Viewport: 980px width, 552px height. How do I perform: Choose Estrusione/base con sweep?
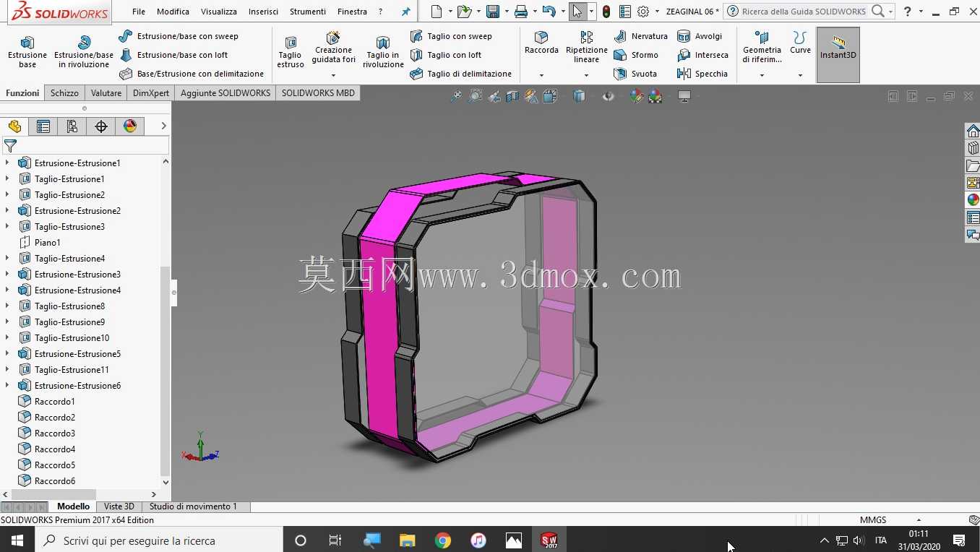179,36
